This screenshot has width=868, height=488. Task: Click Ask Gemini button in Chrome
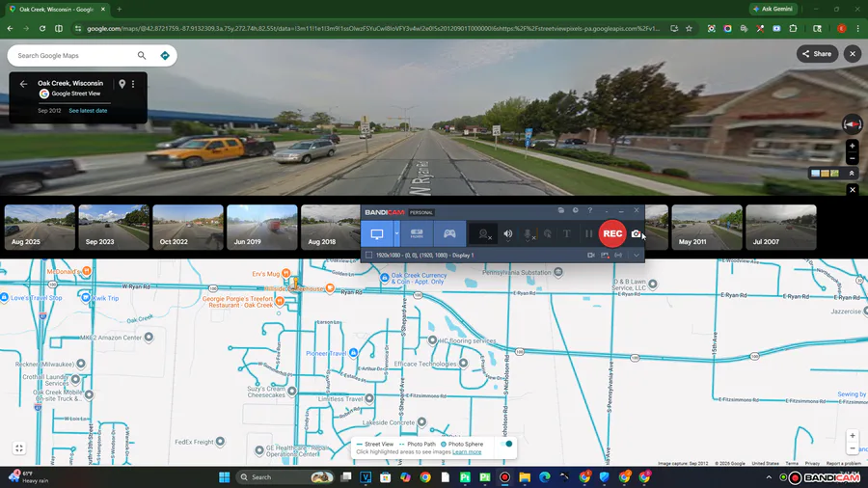pos(773,9)
